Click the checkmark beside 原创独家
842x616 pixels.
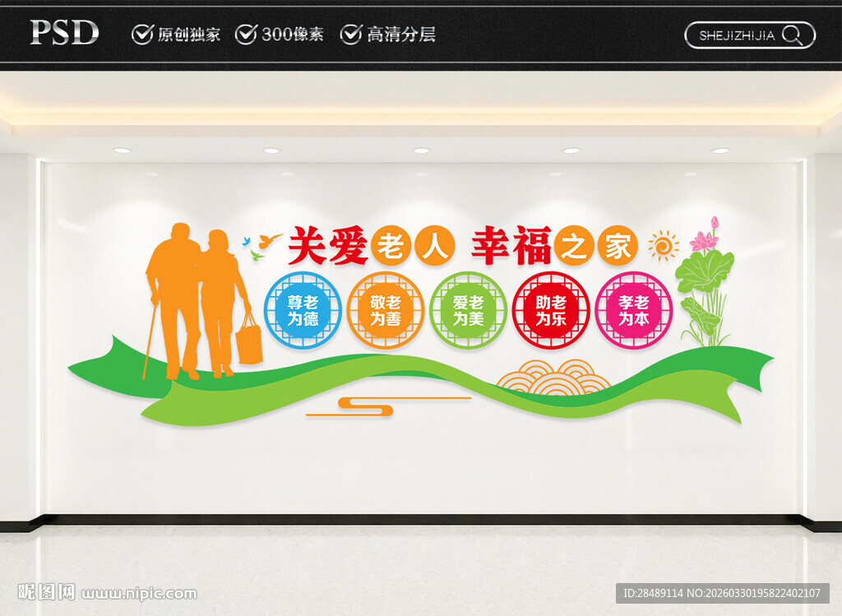[x=143, y=34]
